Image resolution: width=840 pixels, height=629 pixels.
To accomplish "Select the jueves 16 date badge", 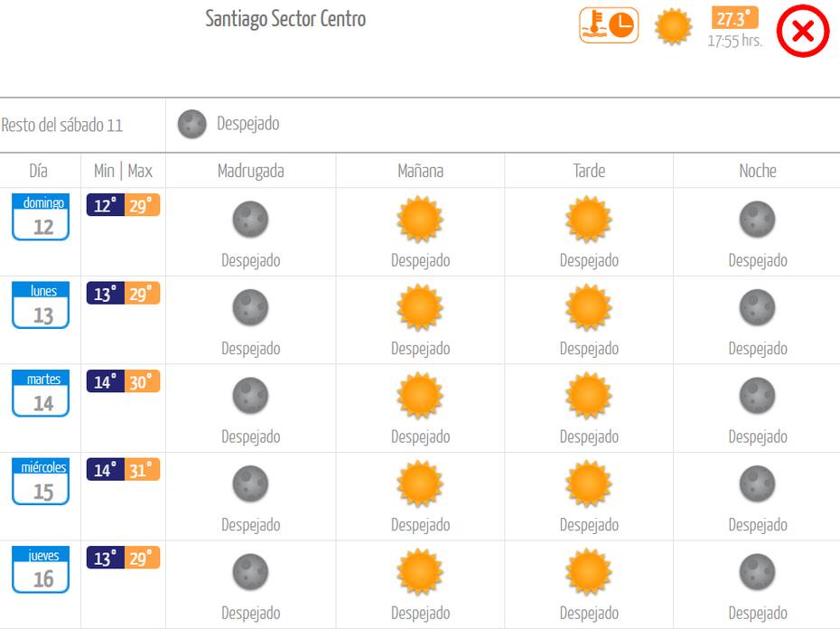I will tap(41, 569).
